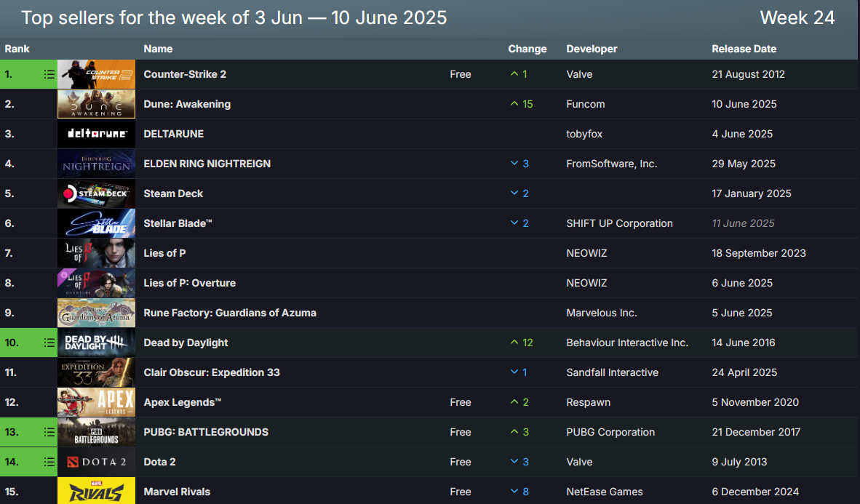Open the Stellar Blade thumbnail image
The image size is (860, 504).
pos(96,223)
